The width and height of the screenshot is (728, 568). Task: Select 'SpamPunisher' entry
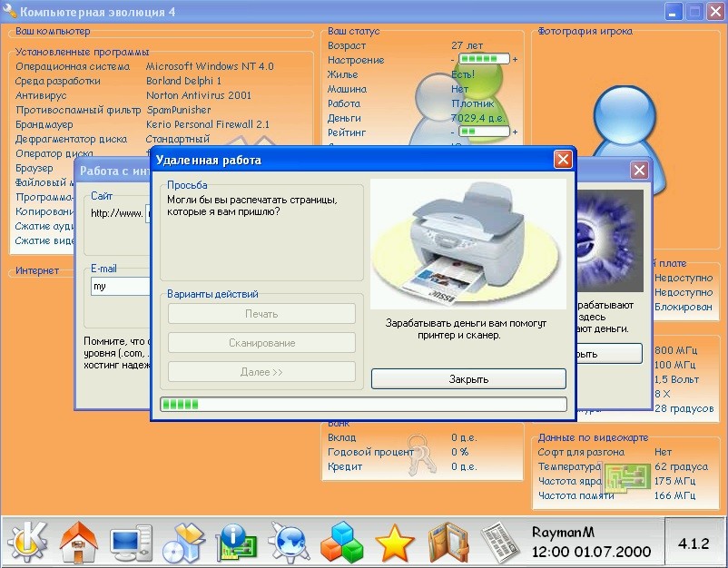click(x=179, y=110)
